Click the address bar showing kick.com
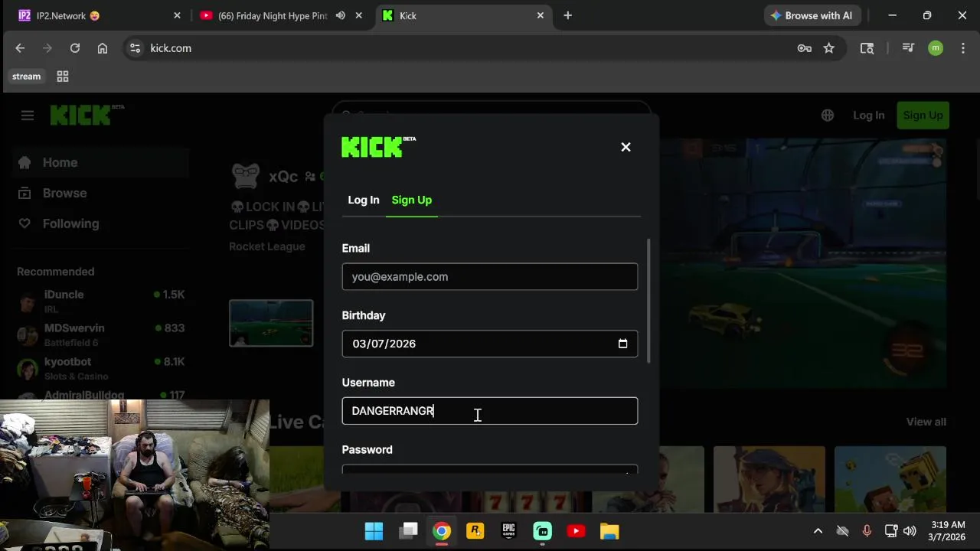 coord(459,48)
